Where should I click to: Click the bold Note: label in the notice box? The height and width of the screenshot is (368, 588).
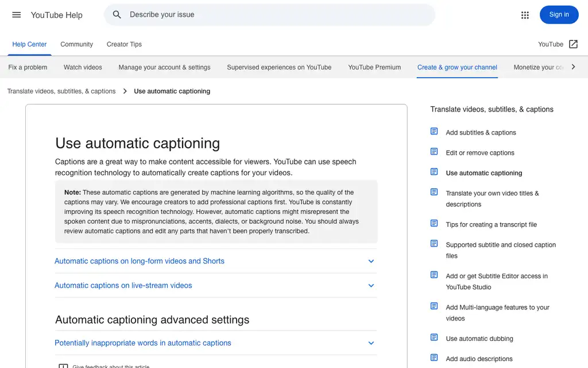(x=72, y=192)
